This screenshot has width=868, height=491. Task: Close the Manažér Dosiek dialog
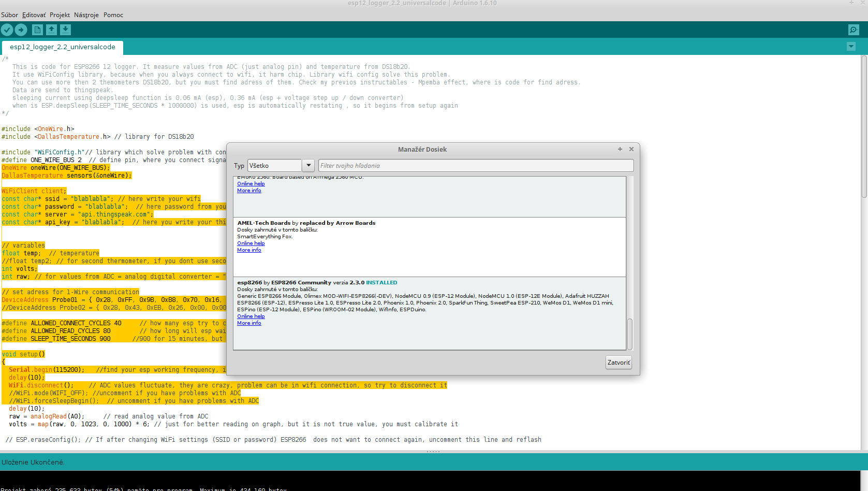[x=631, y=149]
